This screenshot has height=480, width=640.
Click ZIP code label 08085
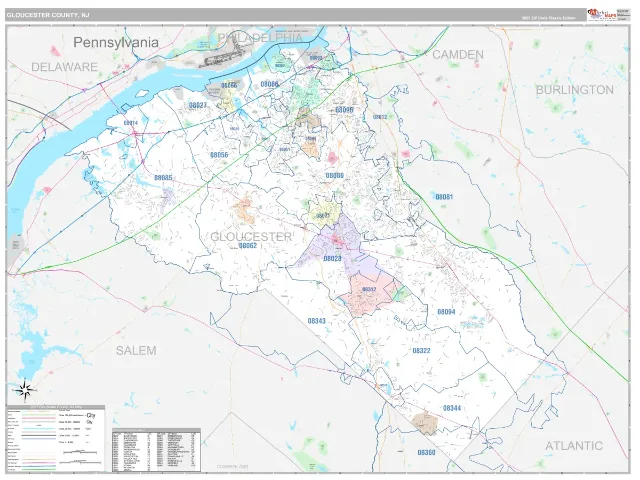tap(163, 178)
